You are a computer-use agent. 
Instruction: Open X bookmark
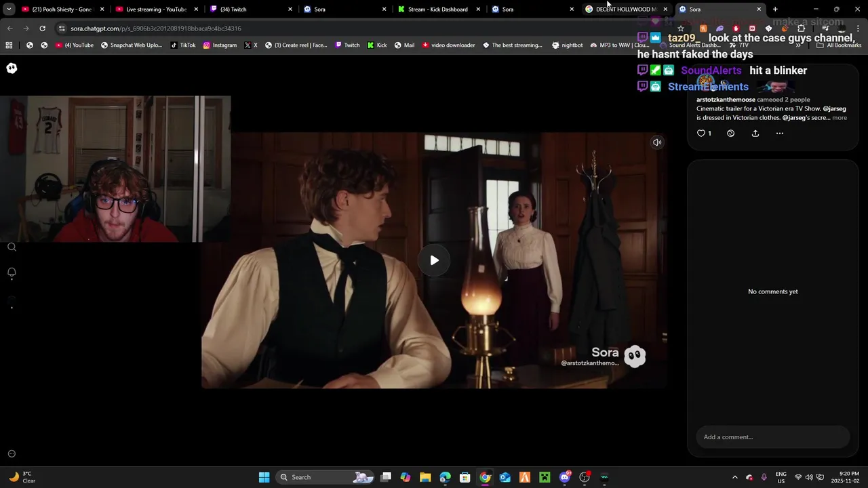coord(250,45)
